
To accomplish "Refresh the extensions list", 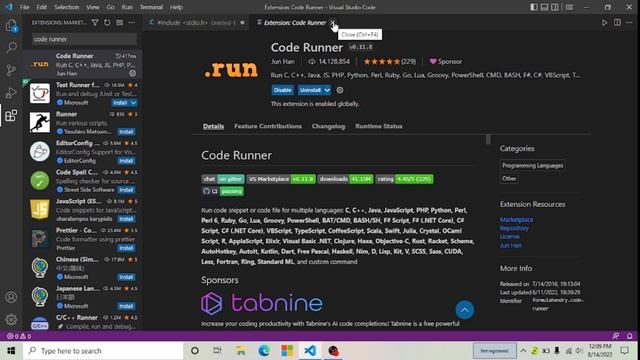I will click(x=107, y=22).
